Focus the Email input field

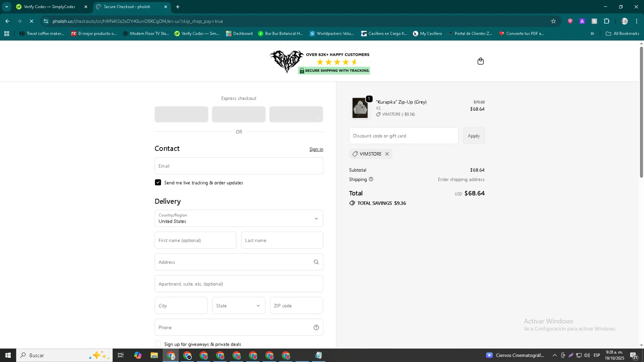coord(239,166)
